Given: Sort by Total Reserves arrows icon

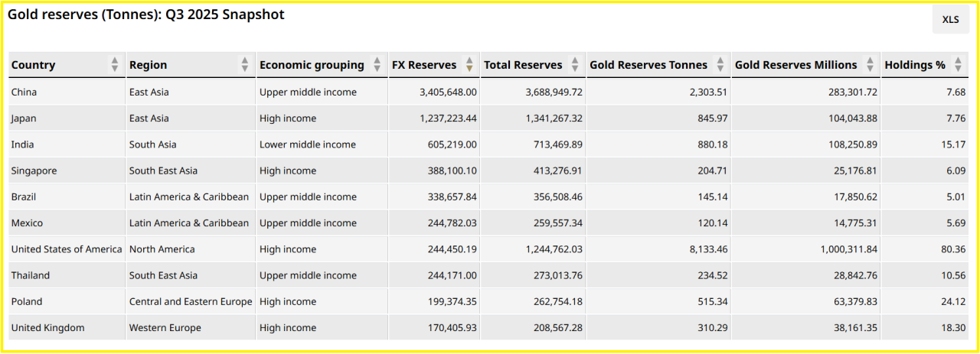Looking at the screenshot, I should pyautogui.click(x=575, y=65).
